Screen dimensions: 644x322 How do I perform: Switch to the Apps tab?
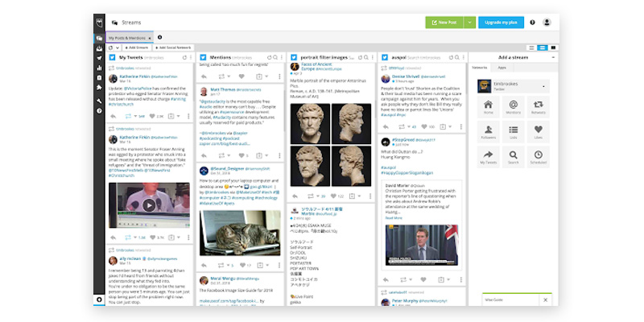click(x=502, y=68)
